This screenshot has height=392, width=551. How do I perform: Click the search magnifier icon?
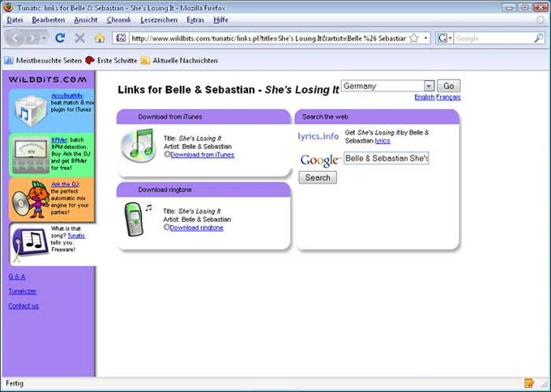tap(539, 38)
